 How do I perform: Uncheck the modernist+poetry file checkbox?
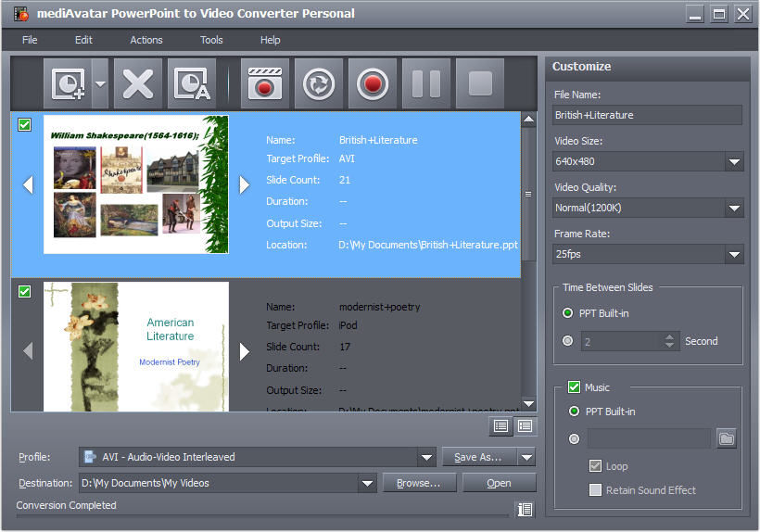[x=24, y=291]
